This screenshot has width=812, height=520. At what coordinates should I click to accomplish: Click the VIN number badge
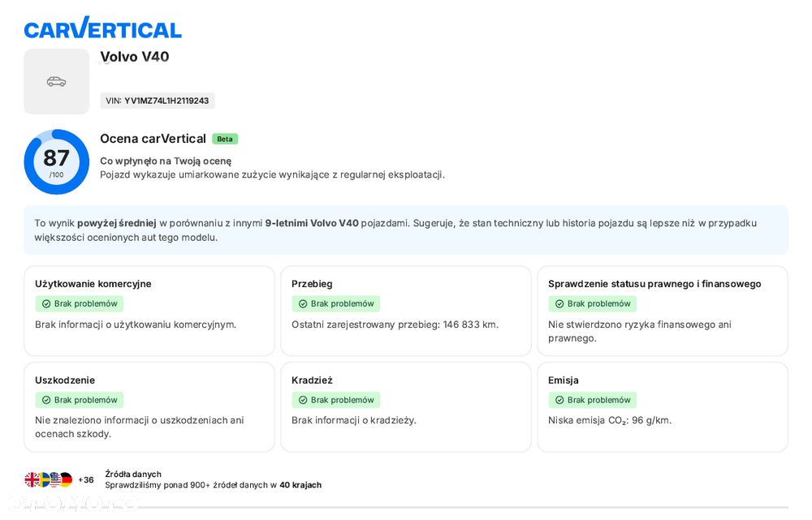pyautogui.click(x=158, y=101)
